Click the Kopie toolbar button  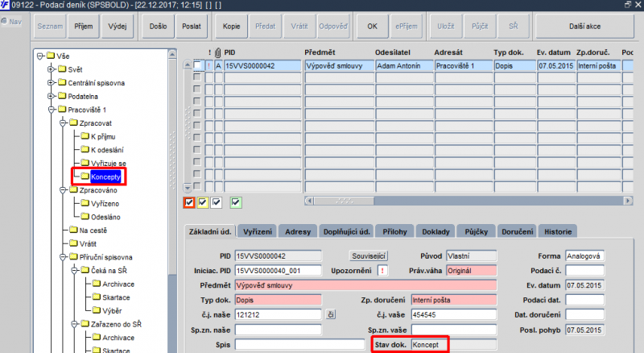click(231, 27)
